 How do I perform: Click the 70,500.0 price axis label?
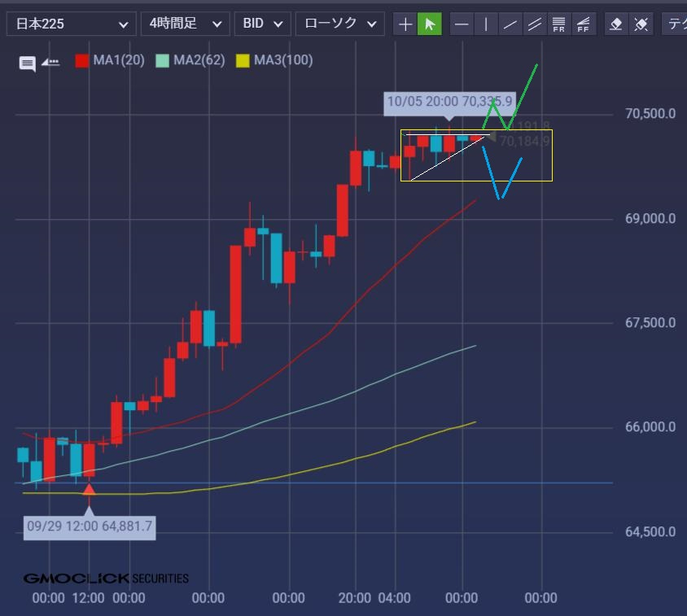pos(650,114)
